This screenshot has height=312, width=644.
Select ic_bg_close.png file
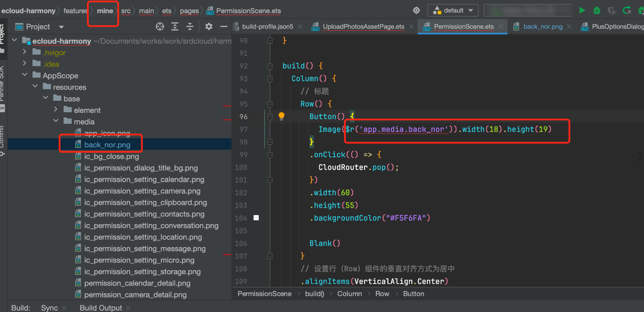pyautogui.click(x=112, y=156)
